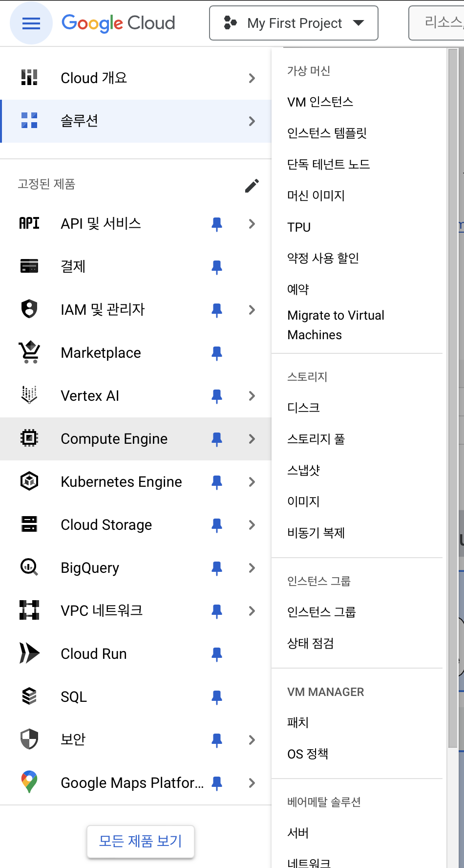Viewport: 464px width, 868px height.
Task: Expand the IAM 및 관리자 submenu chevron
Action: pos(252,310)
